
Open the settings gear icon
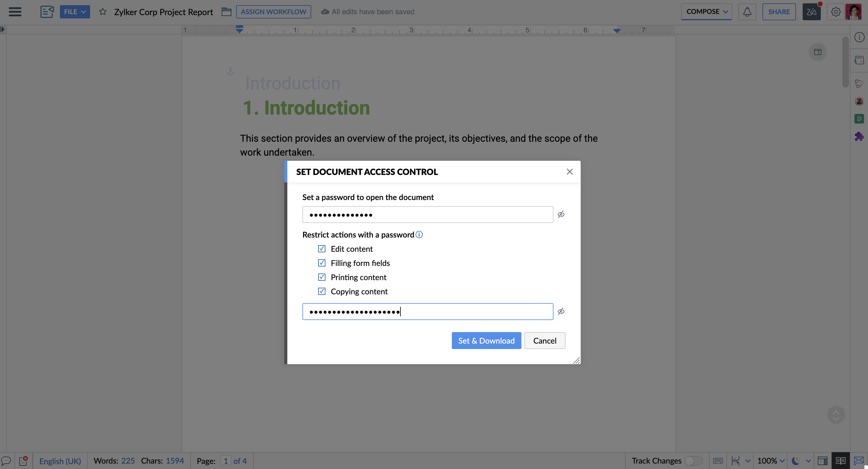[835, 12]
